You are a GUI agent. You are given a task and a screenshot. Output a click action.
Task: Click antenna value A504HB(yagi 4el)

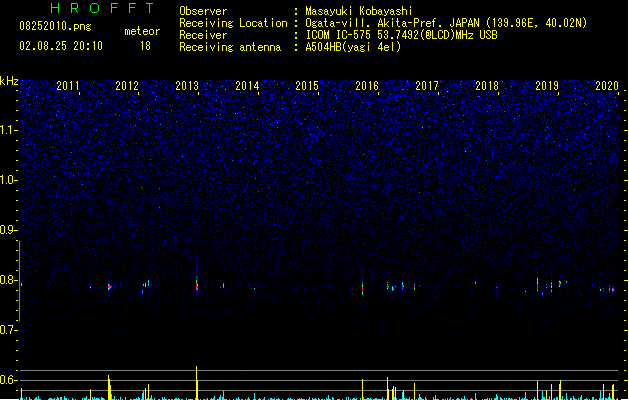coord(353,47)
